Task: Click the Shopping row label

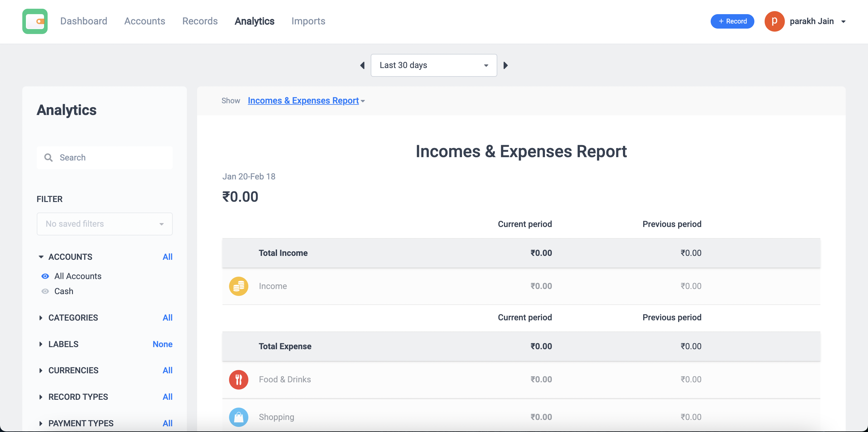Action: click(x=276, y=417)
